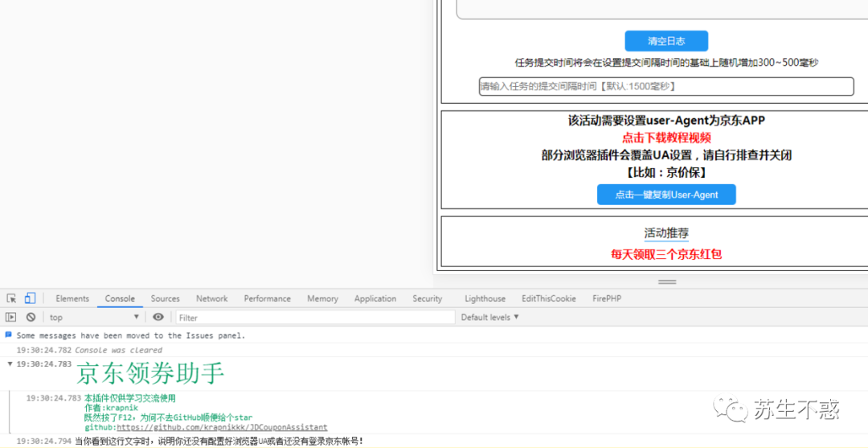Screen dimensions: 868x448
Task: Open the Default levels dropdown
Action: pos(490,318)
